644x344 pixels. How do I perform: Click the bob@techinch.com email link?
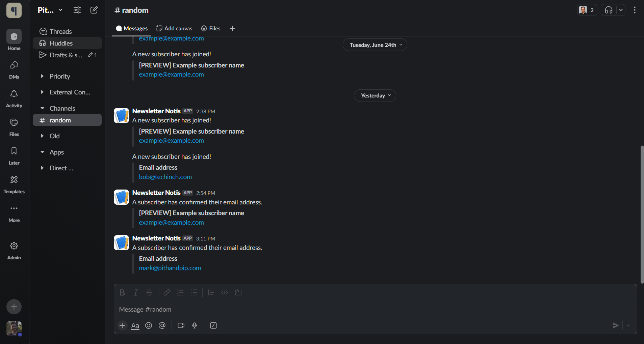tap(165, 177)
